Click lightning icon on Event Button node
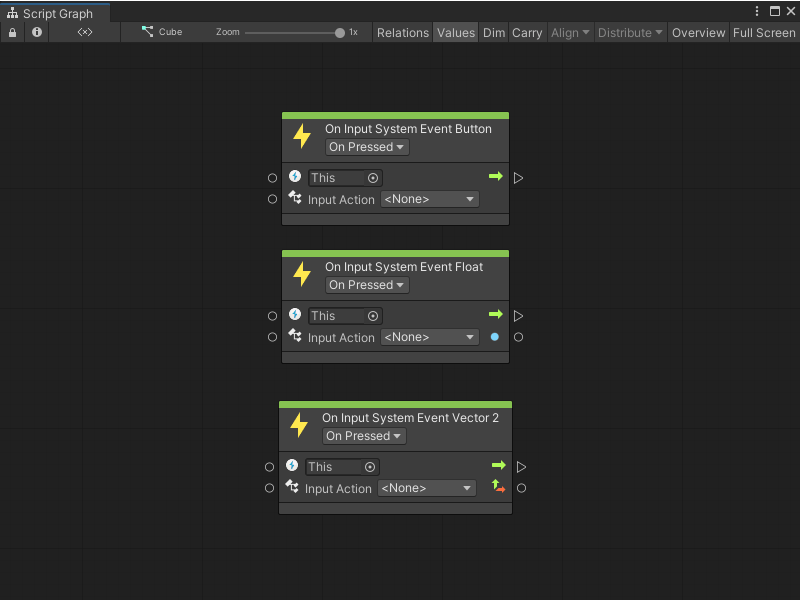 pos(302,136)
